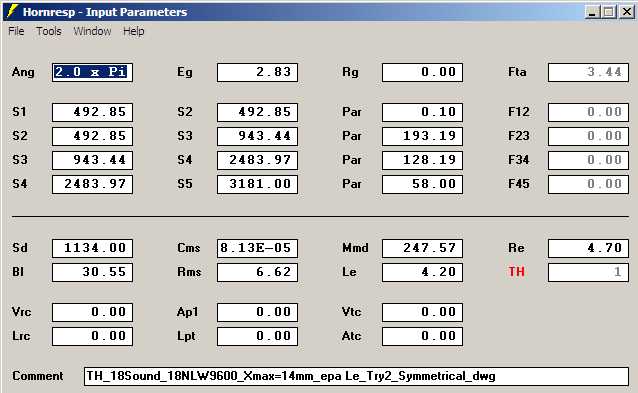This screenshot has width=638, height=393.
Task: Select the S1 area field 492.85
Action: (x=92, y=112)
